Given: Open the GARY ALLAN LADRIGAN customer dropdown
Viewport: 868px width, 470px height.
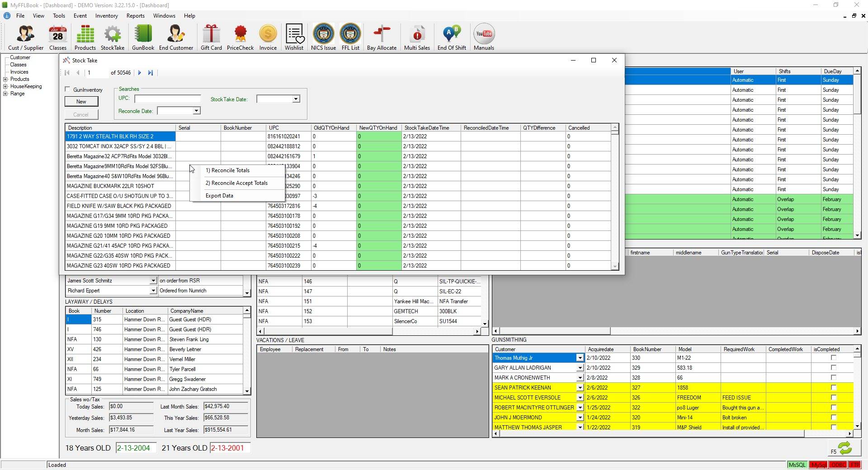Looking at the screenshot, I should 580,368.
